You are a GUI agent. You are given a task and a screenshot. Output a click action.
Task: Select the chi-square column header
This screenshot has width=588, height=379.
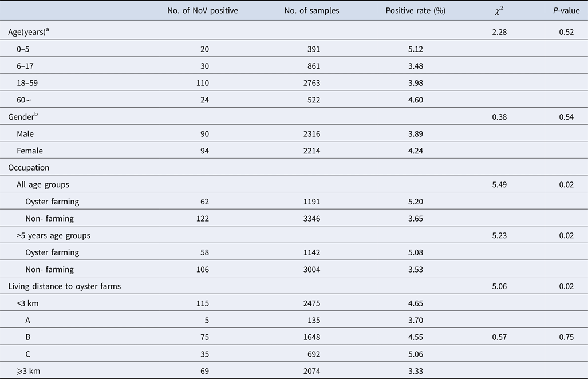(x=499, y=10)
